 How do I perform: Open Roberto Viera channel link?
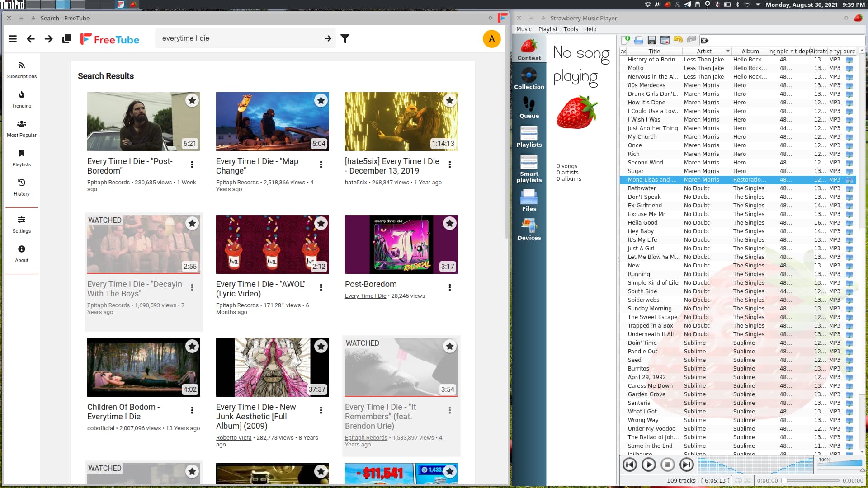(234, 438)
